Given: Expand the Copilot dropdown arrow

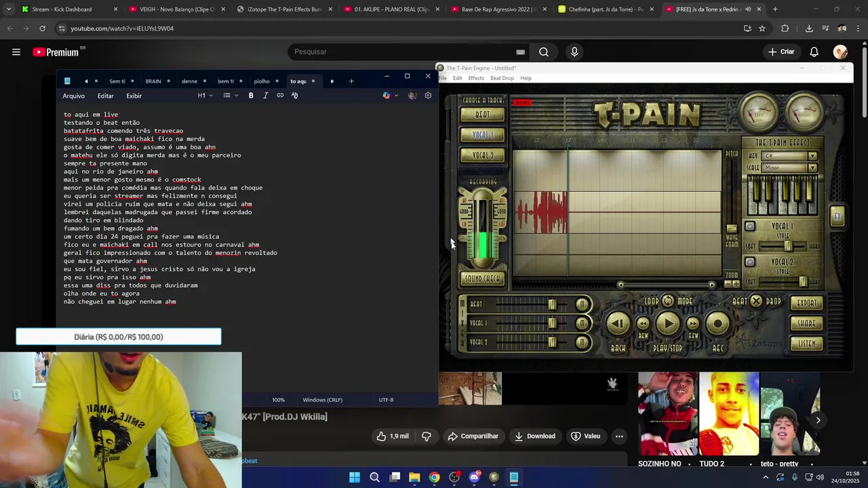Looking at the screenshot, I should click(x=396, y=96).
